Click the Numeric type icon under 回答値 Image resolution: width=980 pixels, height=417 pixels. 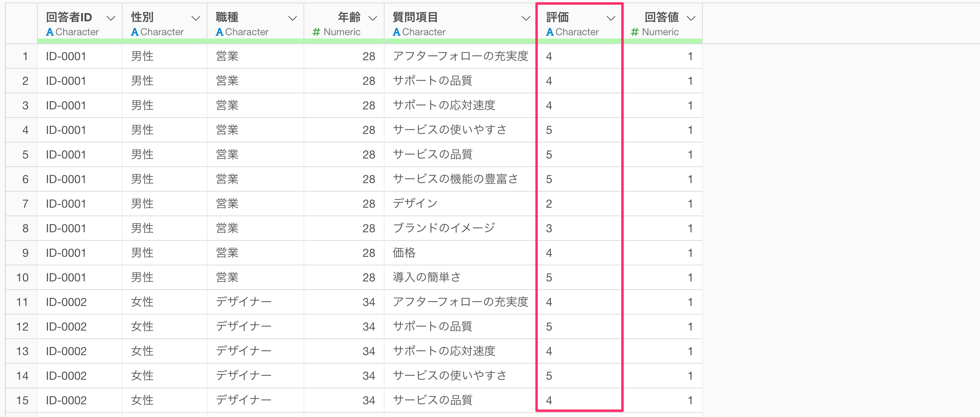pyautogui.click(x=635, y=32)
